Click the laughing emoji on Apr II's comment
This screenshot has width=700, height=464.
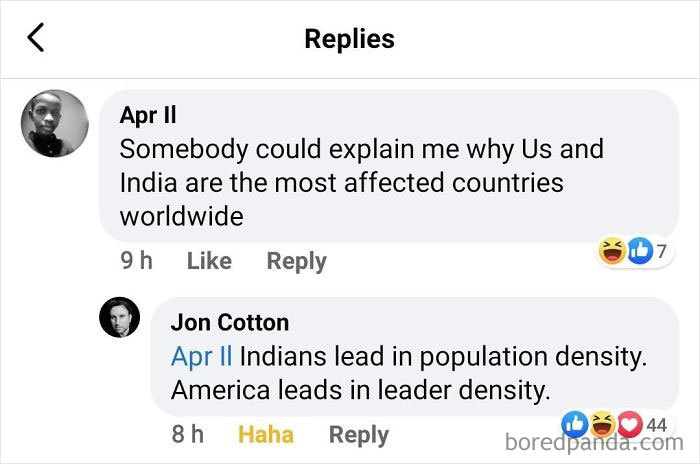pyautogui.click(x=612, y=251)
